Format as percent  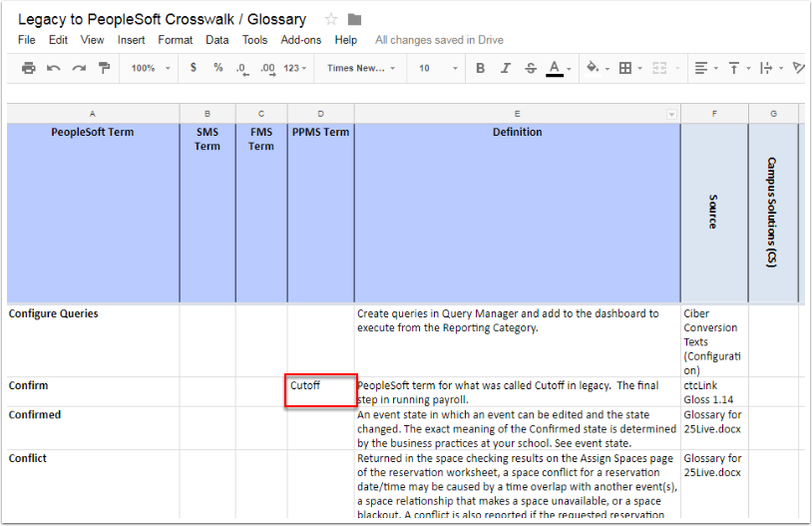[218, 67]
